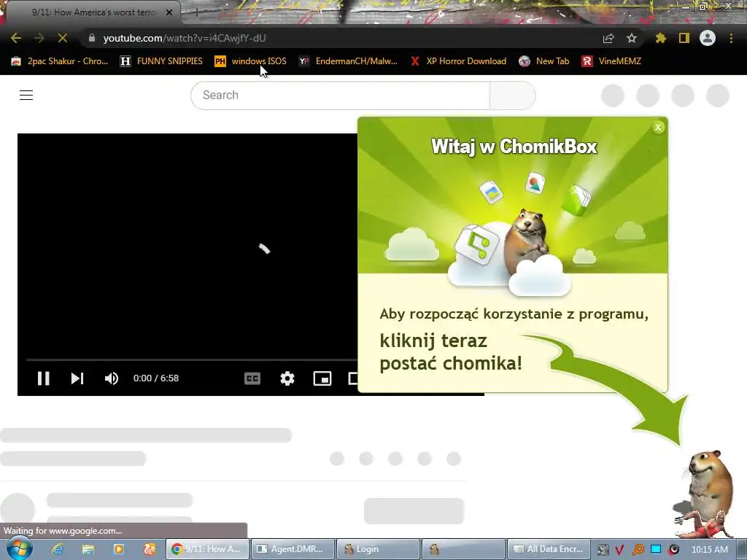Click blue monitor tray icon
Image resolution: width=747 pixels, height=560 pixels.
pos(656,549)
